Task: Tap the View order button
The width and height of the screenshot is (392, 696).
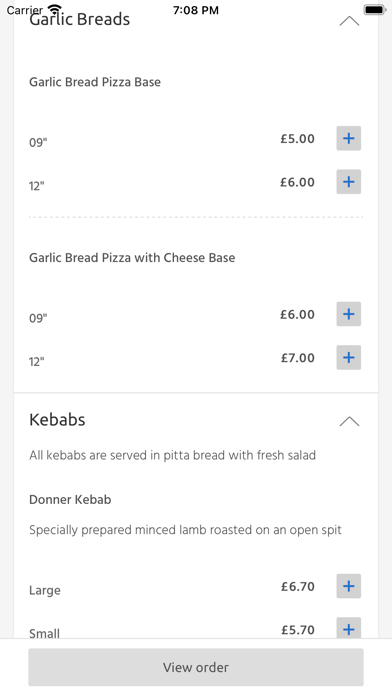Action: coord(196,667)
